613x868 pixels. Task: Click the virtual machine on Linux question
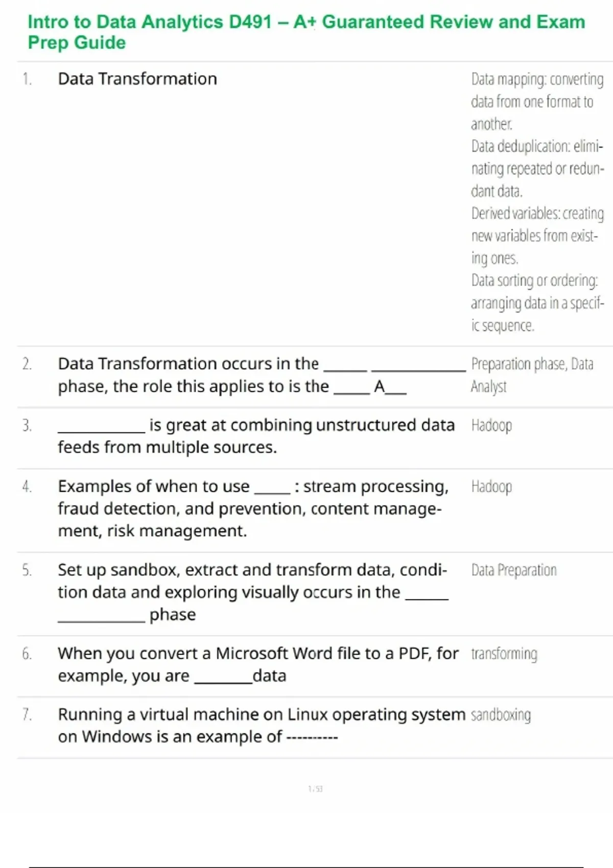(x=261, y=726)
